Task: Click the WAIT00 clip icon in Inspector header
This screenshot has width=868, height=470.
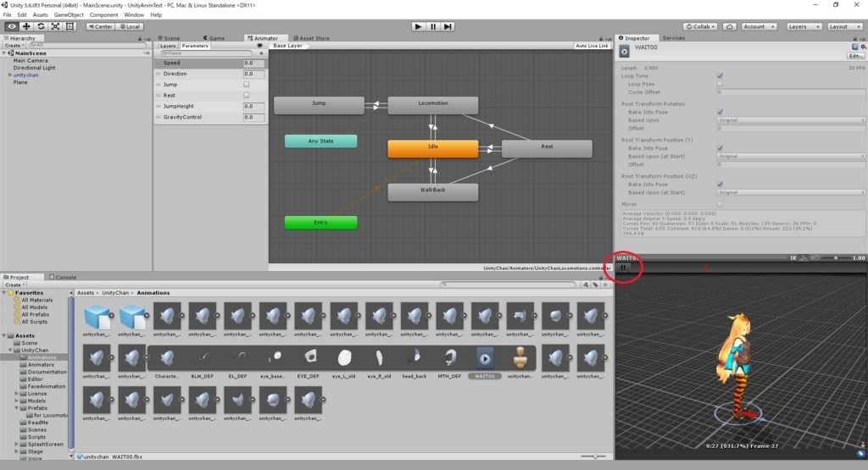Action: tap(625, 52)
